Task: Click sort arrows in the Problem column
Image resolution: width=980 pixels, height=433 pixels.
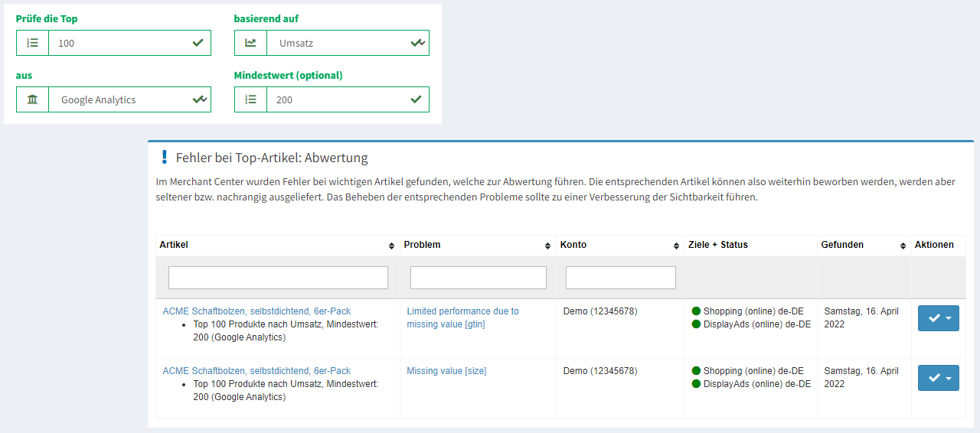Action: [x=547, y=246]
